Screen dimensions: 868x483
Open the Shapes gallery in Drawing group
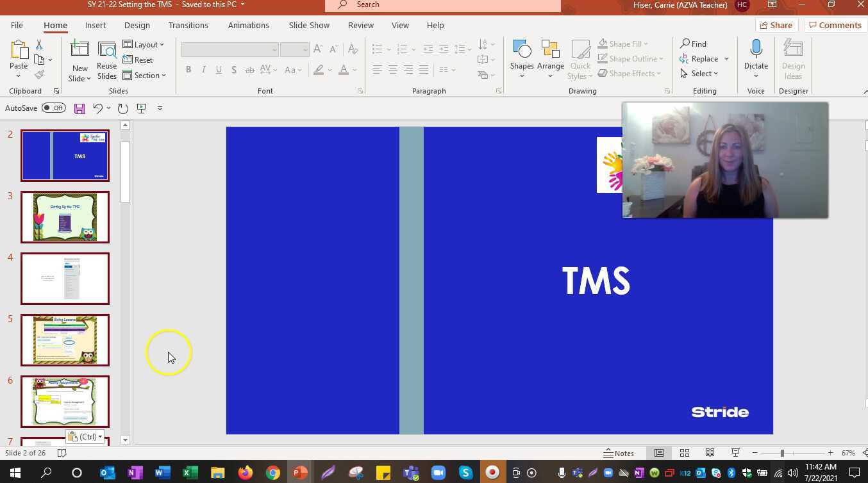[522, 56]
